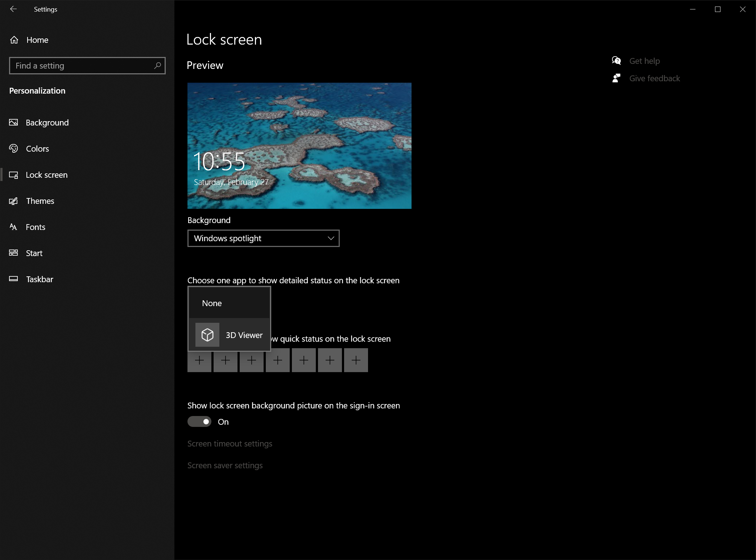Click the Taskbar personalization icon
The image size is (756, 560).
(14, 279)
